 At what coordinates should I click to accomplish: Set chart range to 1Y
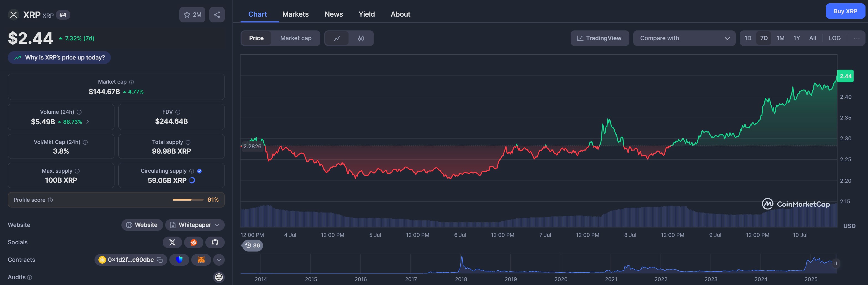point(796,38)
